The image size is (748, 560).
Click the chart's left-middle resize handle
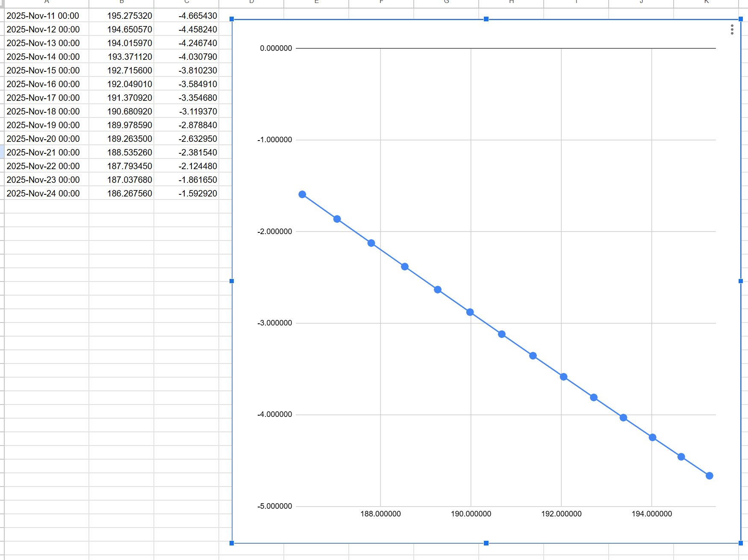(232, 281)
